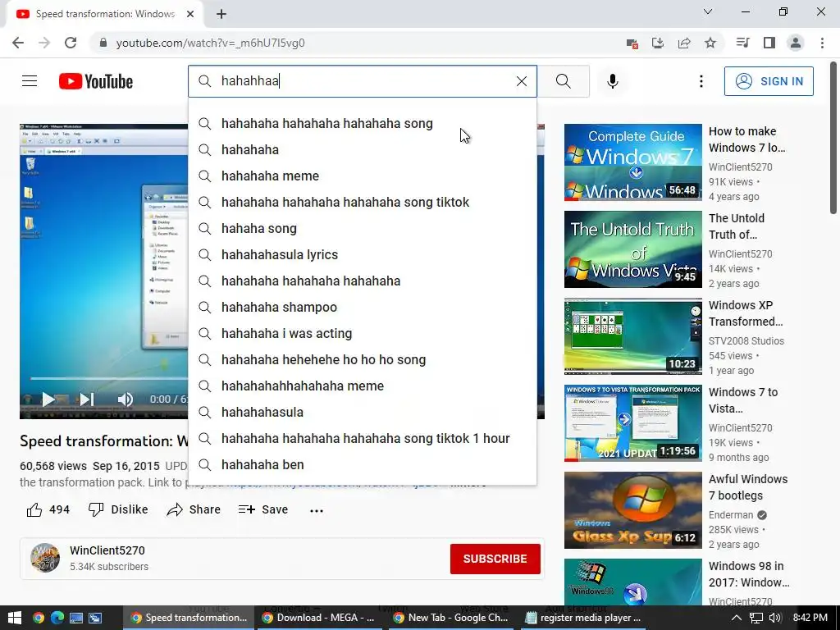
Task: Open the taskbar volume control
Action: (x=775, y=618)
